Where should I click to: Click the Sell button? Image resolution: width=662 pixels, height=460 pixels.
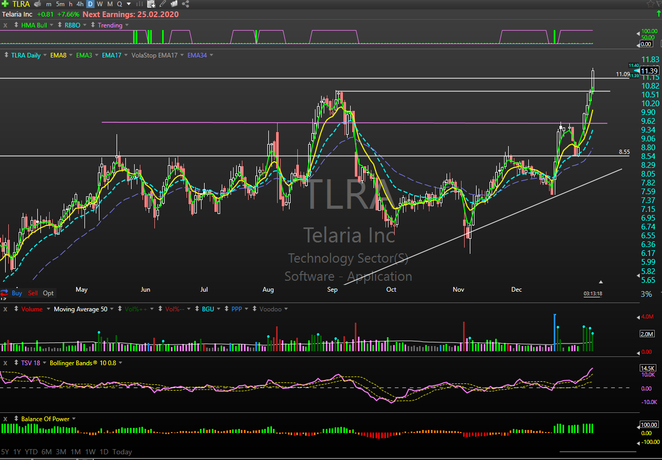tap(33, 293)
